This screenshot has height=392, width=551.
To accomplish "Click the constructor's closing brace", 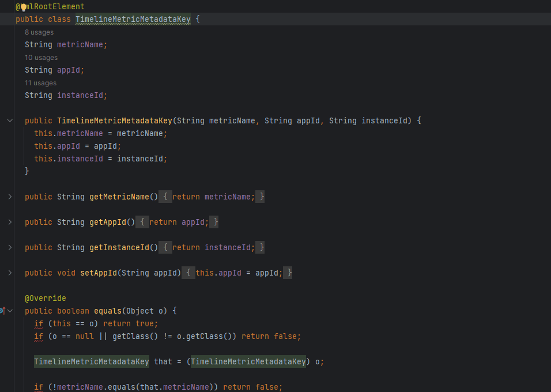I will (27, 171).
